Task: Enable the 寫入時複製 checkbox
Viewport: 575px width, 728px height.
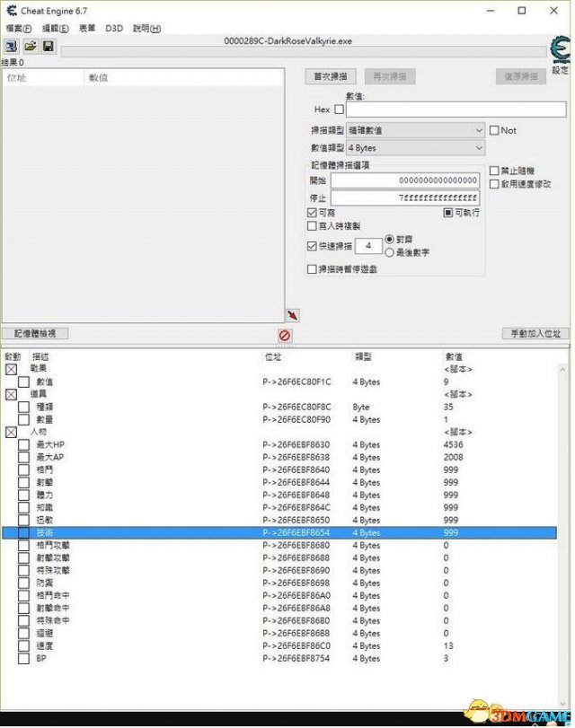Action: [x=312, y=226]
